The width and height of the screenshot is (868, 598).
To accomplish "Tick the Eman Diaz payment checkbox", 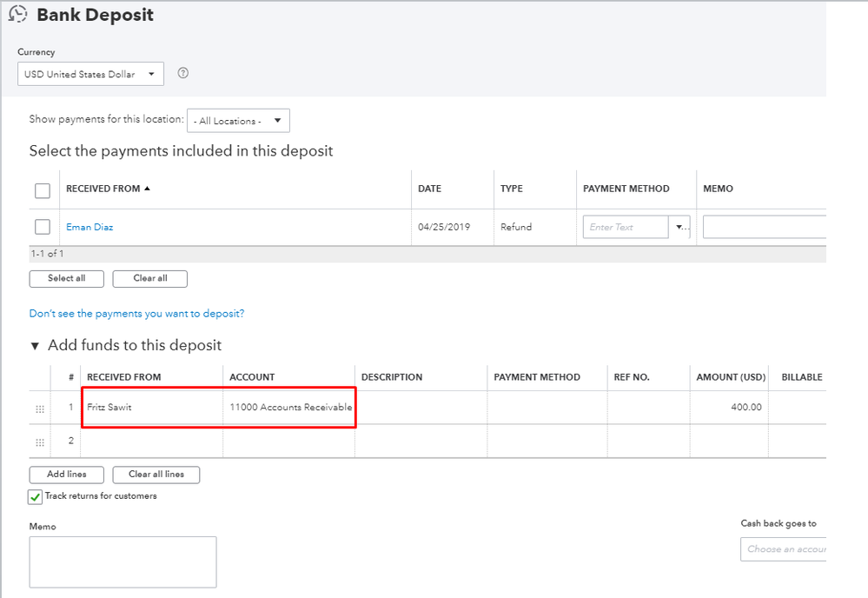I will pyautogui.click(x=43, y=227).
